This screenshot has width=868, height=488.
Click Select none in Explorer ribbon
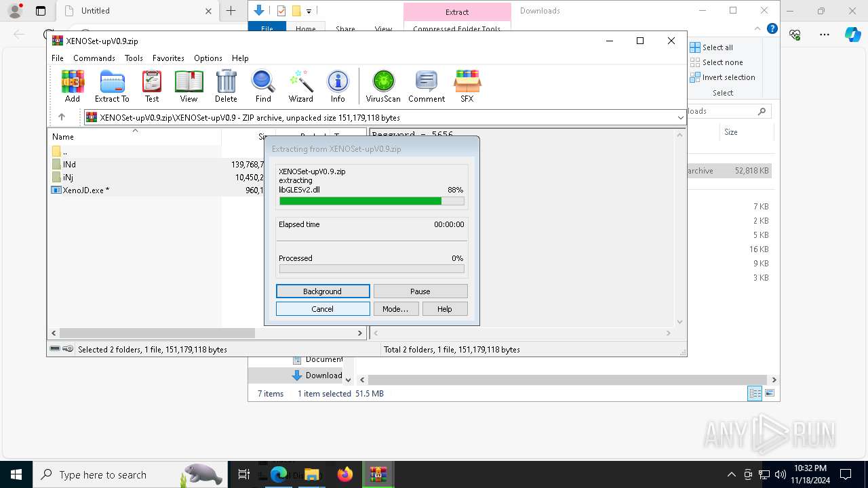click(717, 62)
